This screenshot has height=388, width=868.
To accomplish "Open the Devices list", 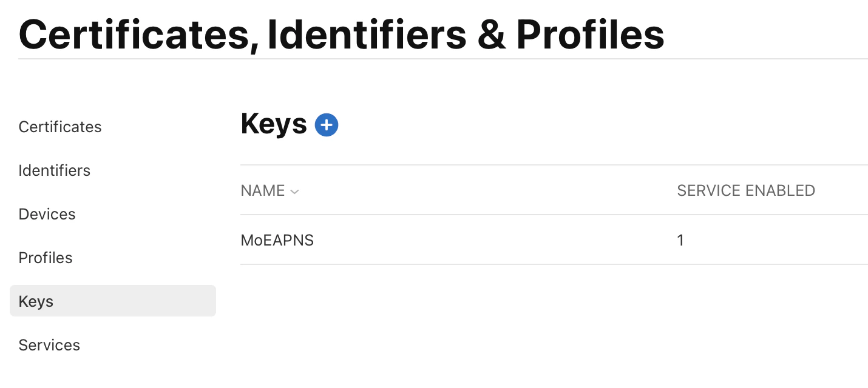I will tap(47, 214).
